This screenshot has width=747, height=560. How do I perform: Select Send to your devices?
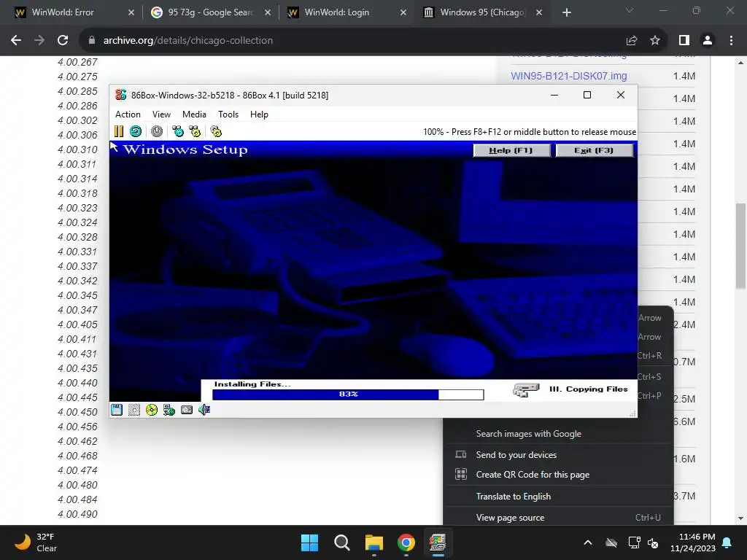[x=558, y=455]
